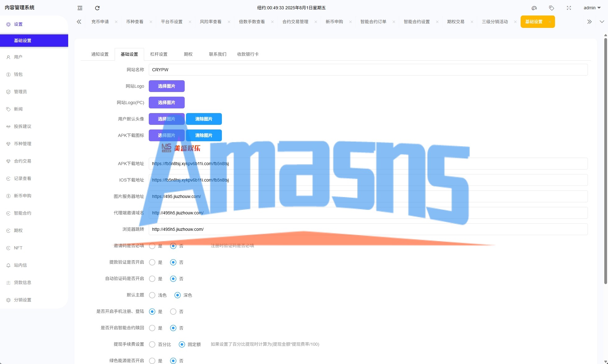Expand the 用户 sidebar menu
Image resolution: width=608 pixels, height=364 pixels.
34,57
